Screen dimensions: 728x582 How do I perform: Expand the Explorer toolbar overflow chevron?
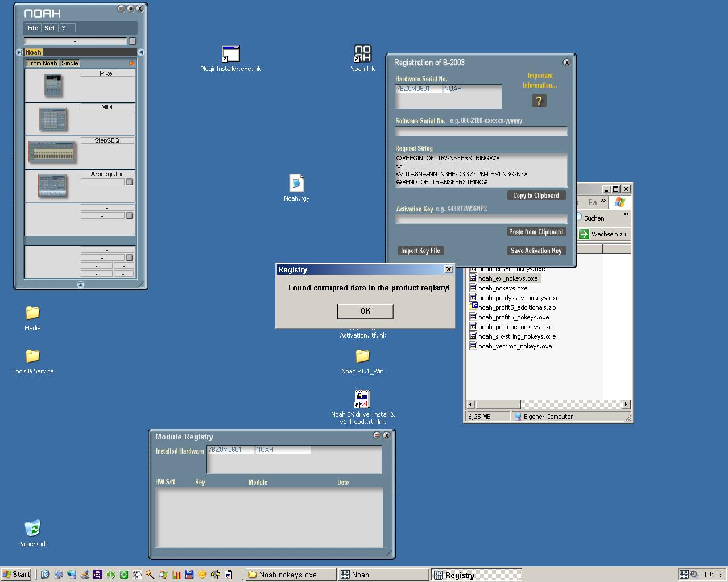point(626,214)
